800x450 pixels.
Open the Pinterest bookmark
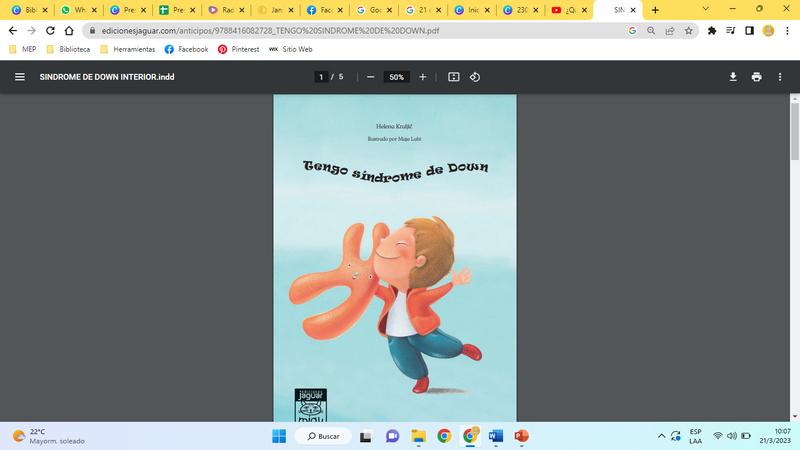[x=238, y=49]
